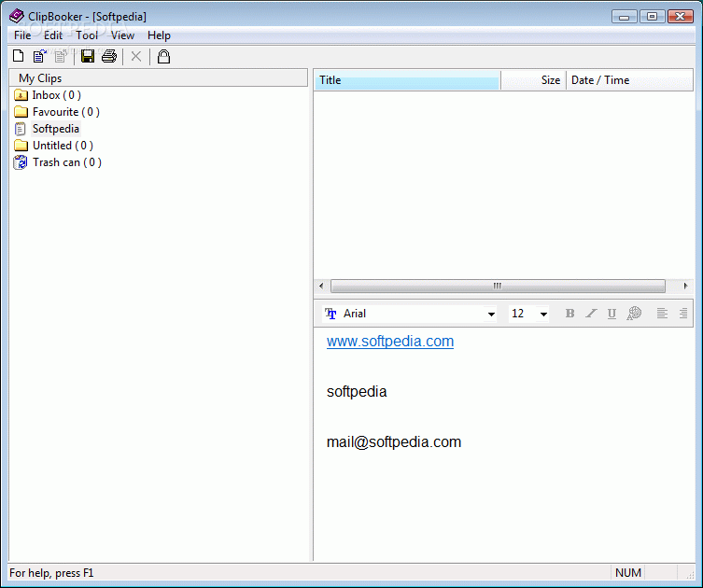Toggle underline formatting
703x588 pixels.
612,314
